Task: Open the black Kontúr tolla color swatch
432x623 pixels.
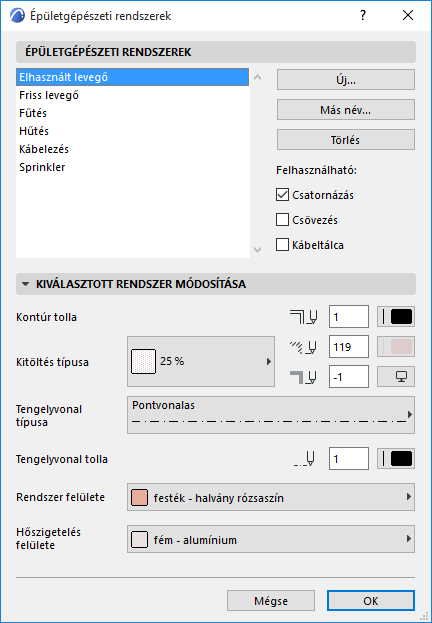Action: click(396, 317)
